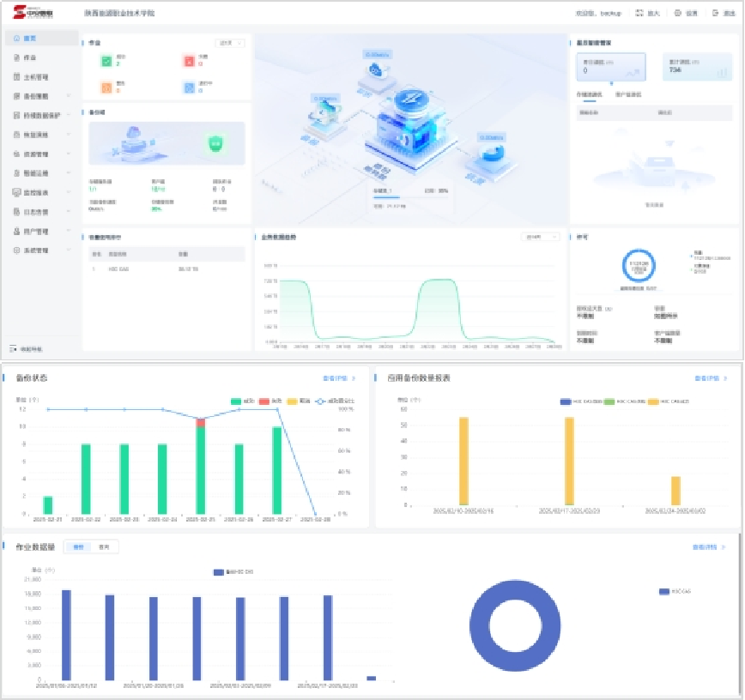Click the logout (退出) icon in header
745x700 pixels.
click(715, 13)
